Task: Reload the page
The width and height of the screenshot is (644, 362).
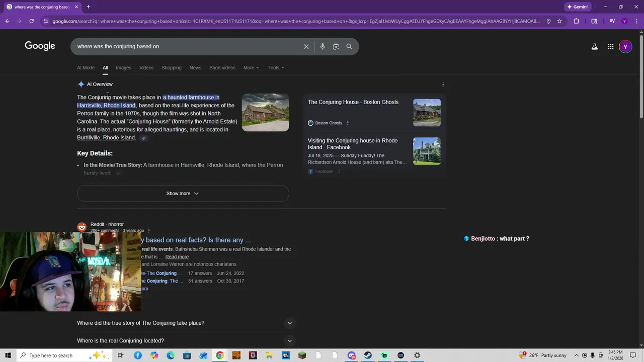Action: 31,21
